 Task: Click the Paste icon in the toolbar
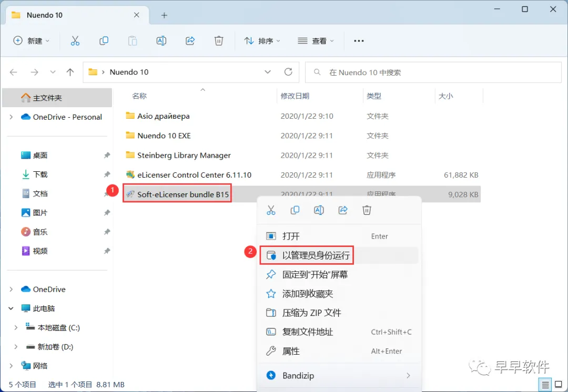click(133, 41)
